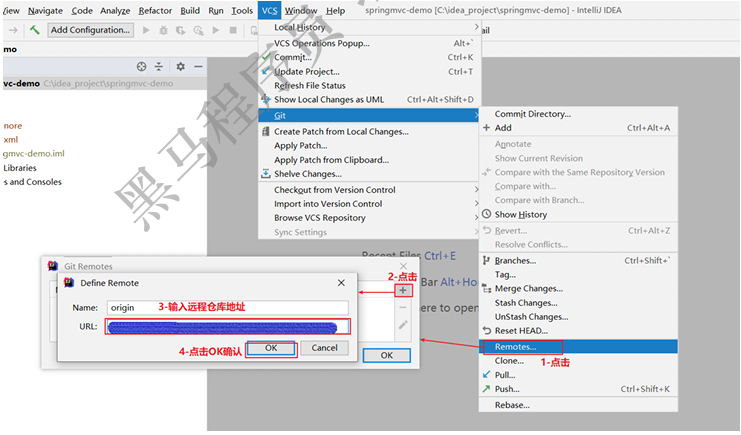Select Push... in Git submenu
Screen dimensions: 741x435
coord(578,389)
